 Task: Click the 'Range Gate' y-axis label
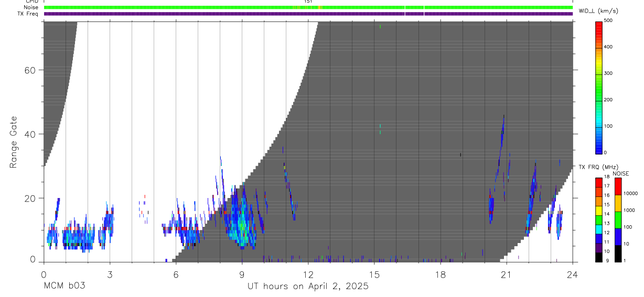13,142
